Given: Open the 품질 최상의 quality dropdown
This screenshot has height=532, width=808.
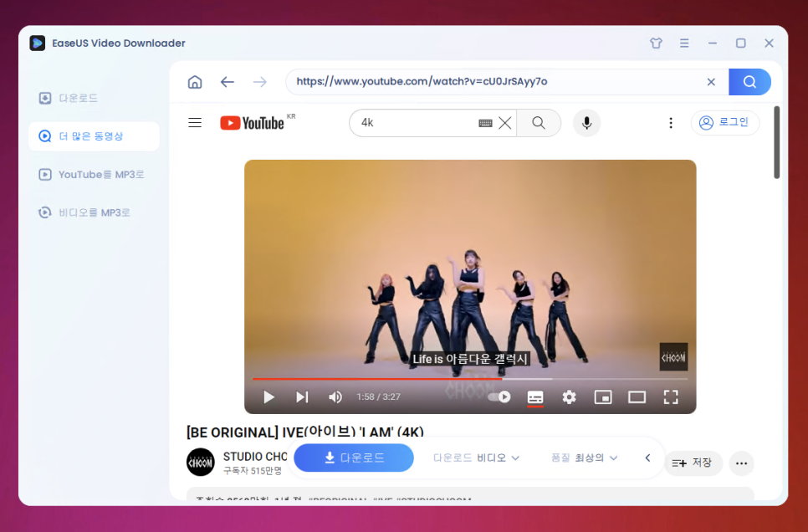Looking at the screenshot, I should 584,458.
